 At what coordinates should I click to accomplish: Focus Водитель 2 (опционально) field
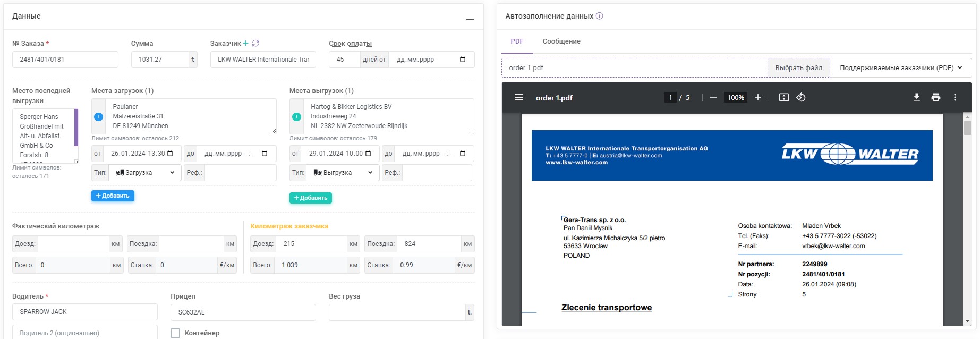[x=85, y=332]
